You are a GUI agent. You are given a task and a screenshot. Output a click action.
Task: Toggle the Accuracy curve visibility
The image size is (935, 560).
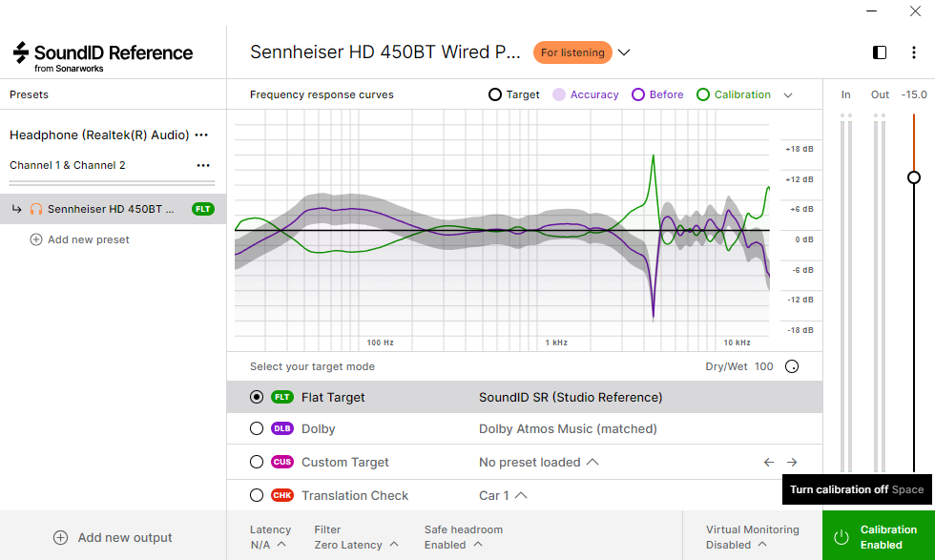pos(585,94)
